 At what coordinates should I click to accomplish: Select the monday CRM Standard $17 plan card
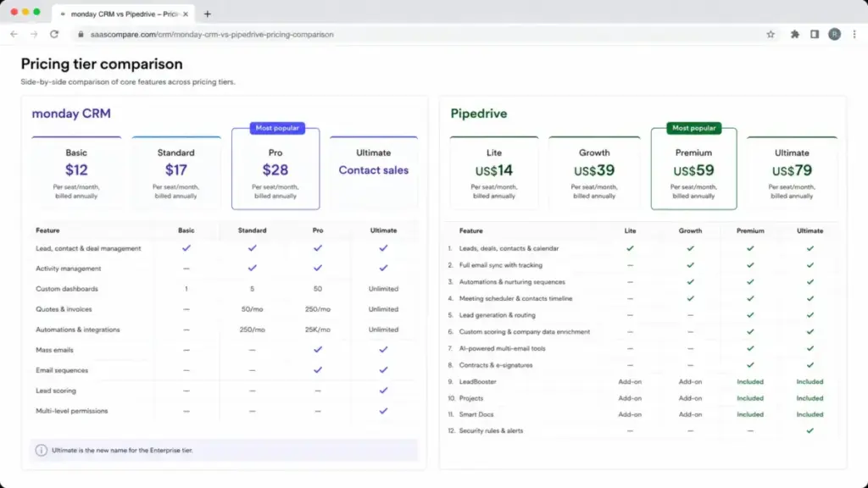176,173
